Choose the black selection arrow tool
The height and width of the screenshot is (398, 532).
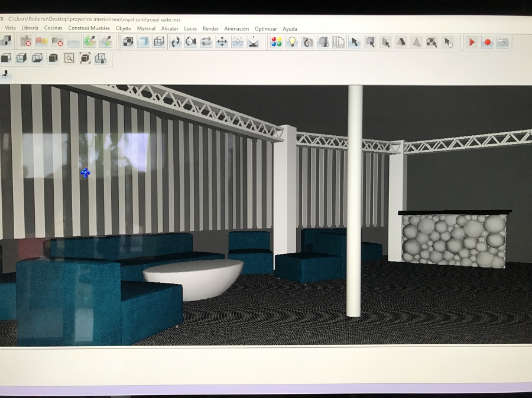pyautogui.click(x=355, y=42)
